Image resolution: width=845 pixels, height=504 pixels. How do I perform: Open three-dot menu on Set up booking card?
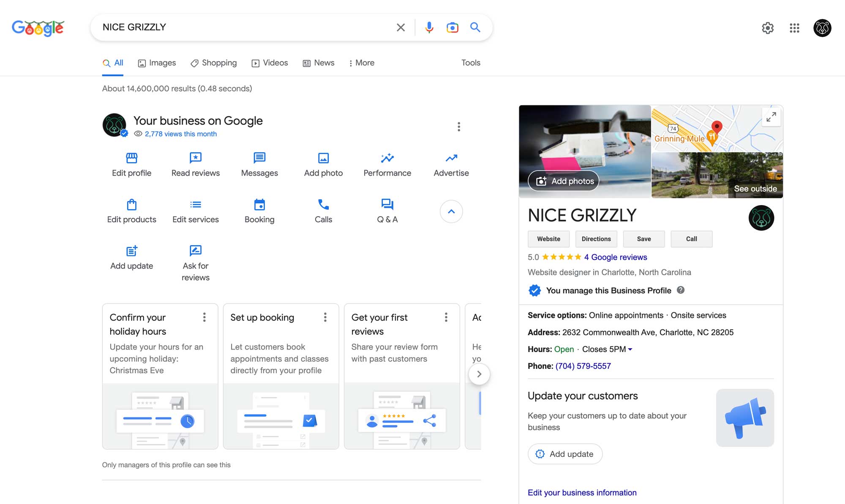325,317
